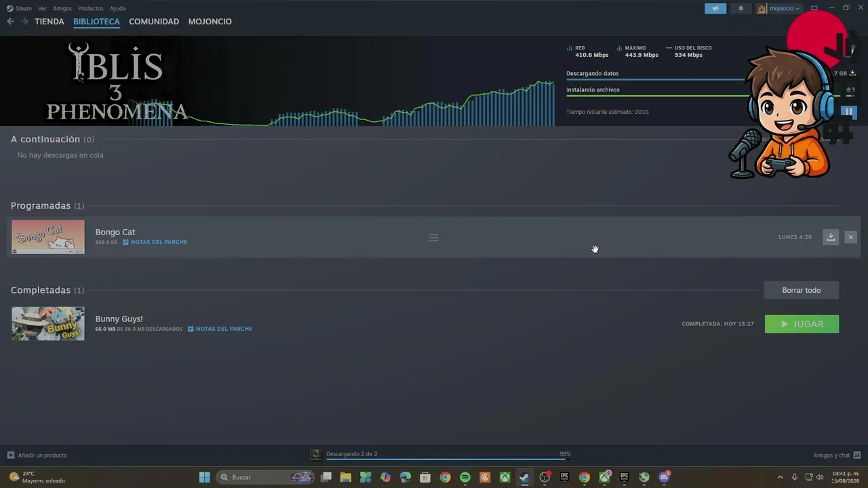Open the Ayuda menu
Viewport: 868px width, 488px height.
tap(117, 9)
